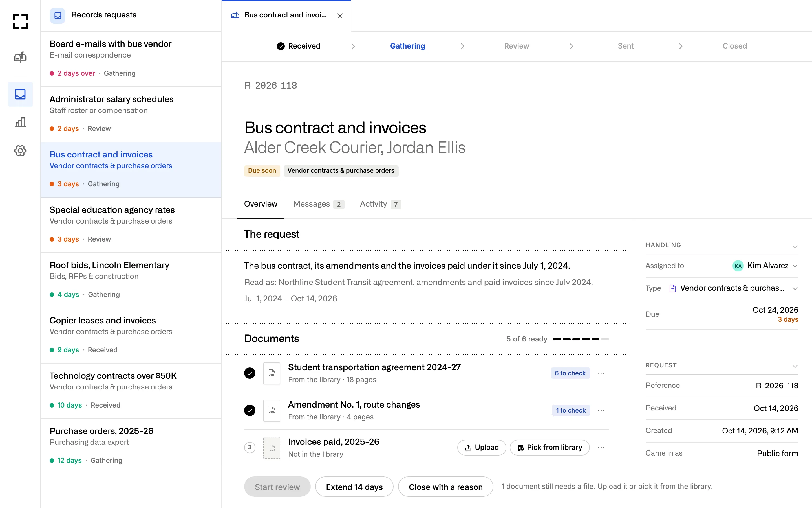This screenshot has height=508, width=812.
Task: Select the Gathering stage
Action: tap(407, 46)
